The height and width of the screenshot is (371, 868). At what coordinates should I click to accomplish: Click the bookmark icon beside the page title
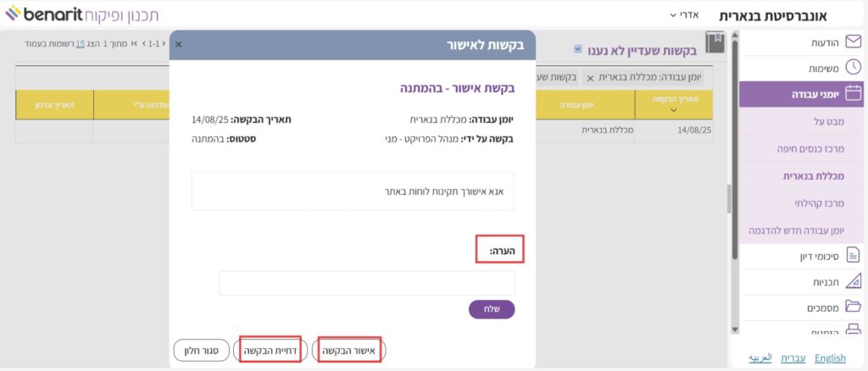pyautogui.click(x=715, y=45)
